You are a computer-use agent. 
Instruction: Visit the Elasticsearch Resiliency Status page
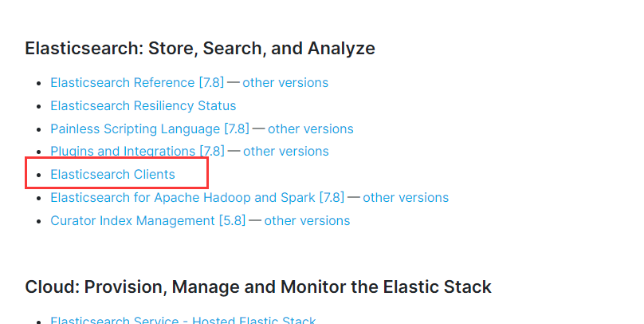[x=143, y=105]
